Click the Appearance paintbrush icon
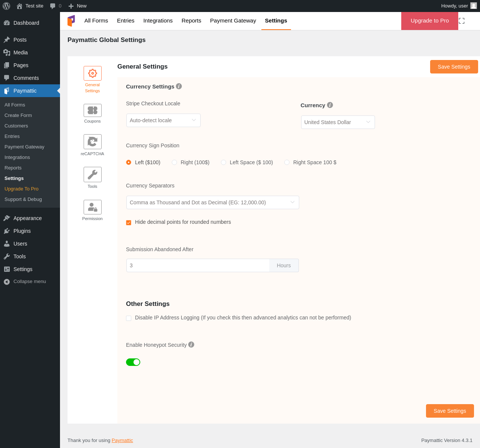Viewport: 480px width, 448px height. tap(7, 218)
